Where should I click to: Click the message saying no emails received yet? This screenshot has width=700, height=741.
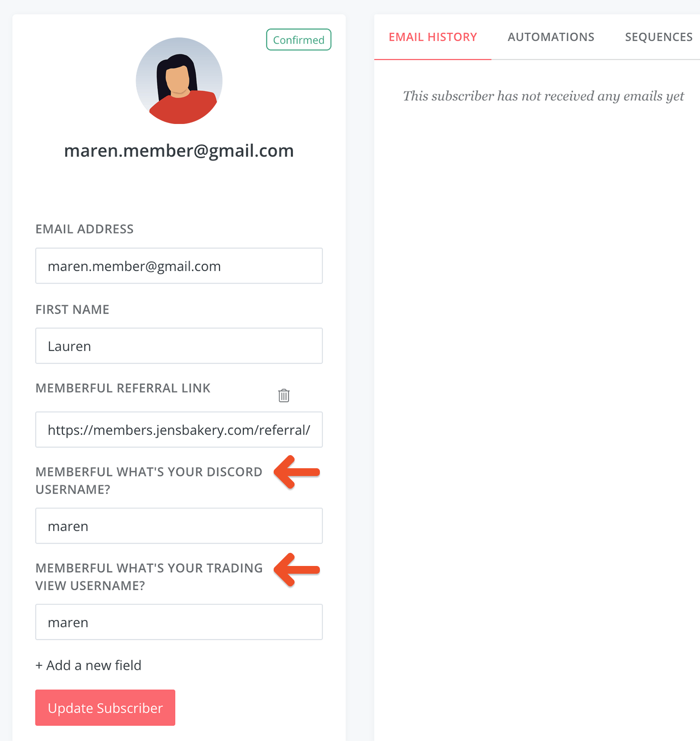point(543,96)
